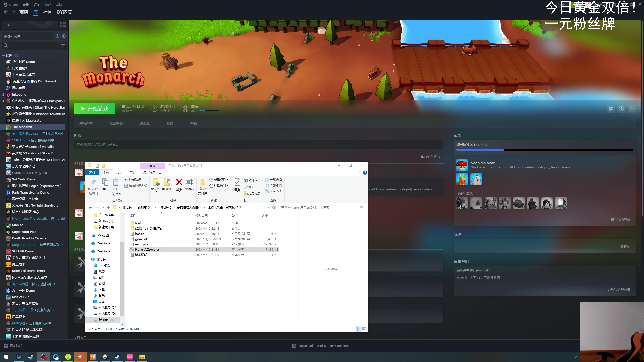The height and width of the screenshot is (362, 644).
Task: Open the 新建项目 dropdown in ribbon
Action: (219, 180)
